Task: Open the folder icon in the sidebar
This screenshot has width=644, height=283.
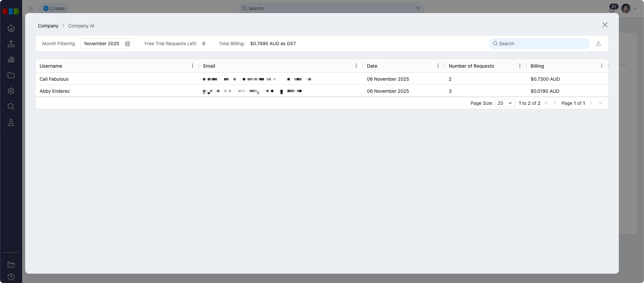Action: click(11, 75)
